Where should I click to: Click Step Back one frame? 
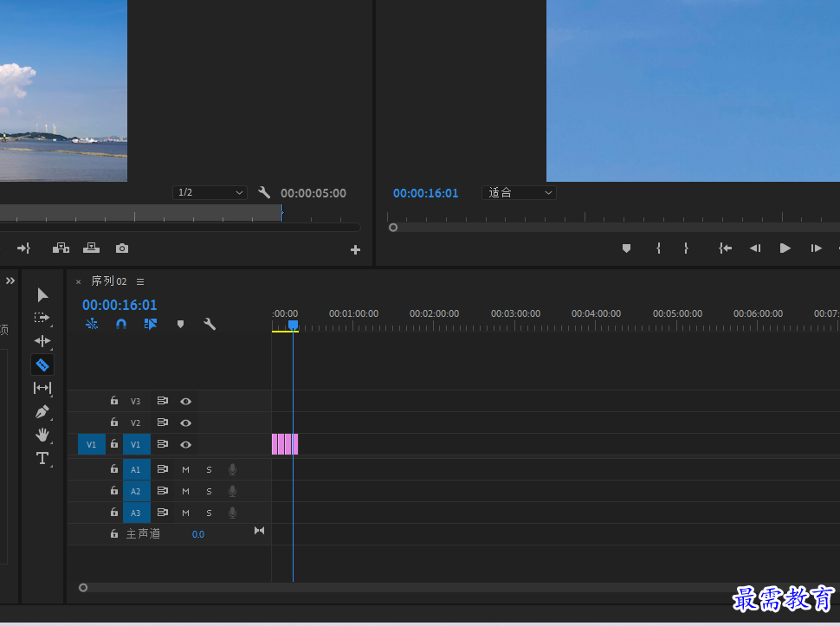[755, 248]
